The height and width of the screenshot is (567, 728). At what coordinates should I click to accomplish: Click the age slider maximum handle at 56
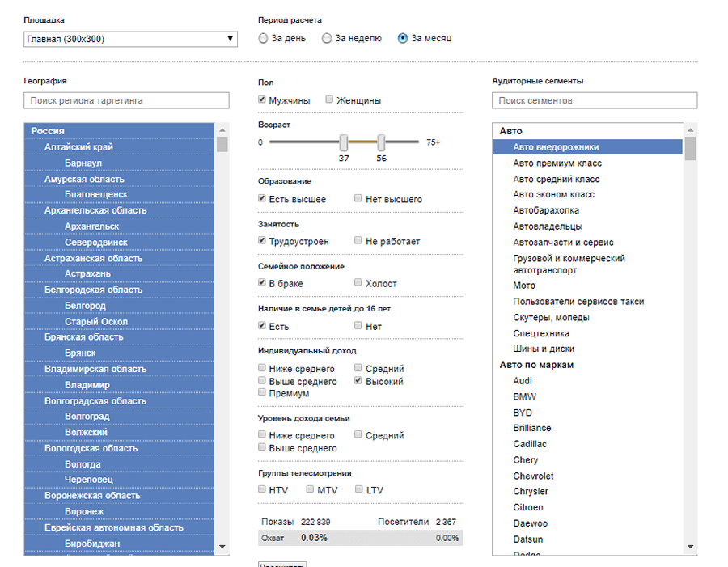pyautogui.click(x=381, y=142)
